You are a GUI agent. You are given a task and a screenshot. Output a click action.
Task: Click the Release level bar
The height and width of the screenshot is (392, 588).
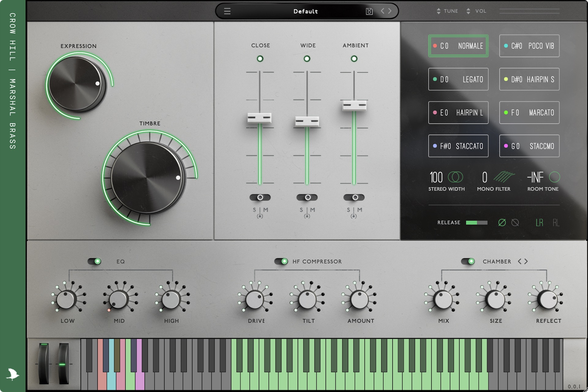(x=477, y=222)
